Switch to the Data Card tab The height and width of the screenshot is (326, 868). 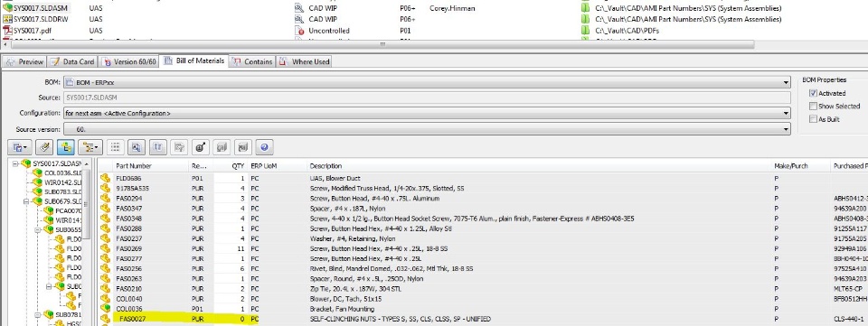point(72,62)
